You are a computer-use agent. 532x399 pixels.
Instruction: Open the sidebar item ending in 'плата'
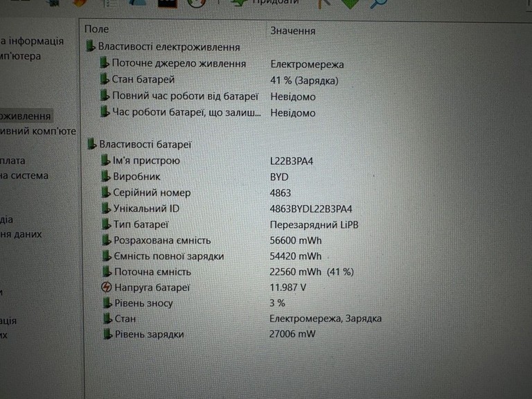pos(12,161)
